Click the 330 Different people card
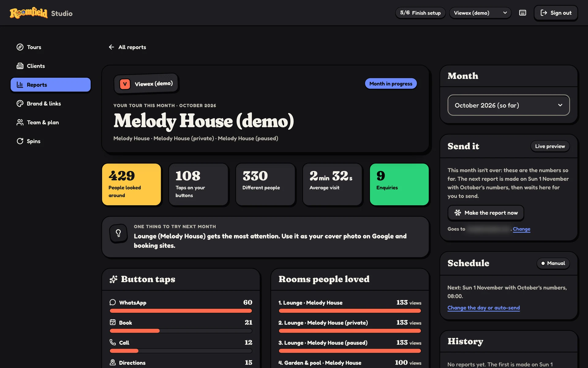The height and width of the screenshot is (368, 588). [x=265, y=184]
